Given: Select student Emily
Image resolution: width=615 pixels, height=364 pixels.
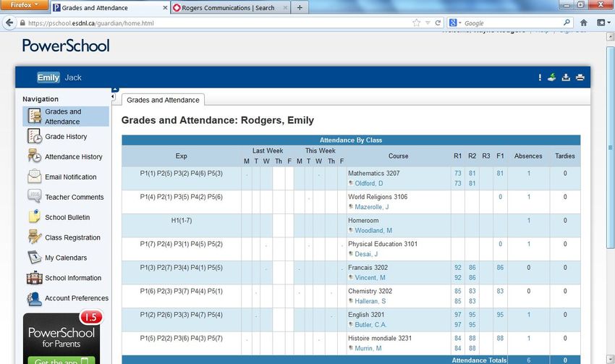Looking at the screenshot, I should click(x=48, y=77).
